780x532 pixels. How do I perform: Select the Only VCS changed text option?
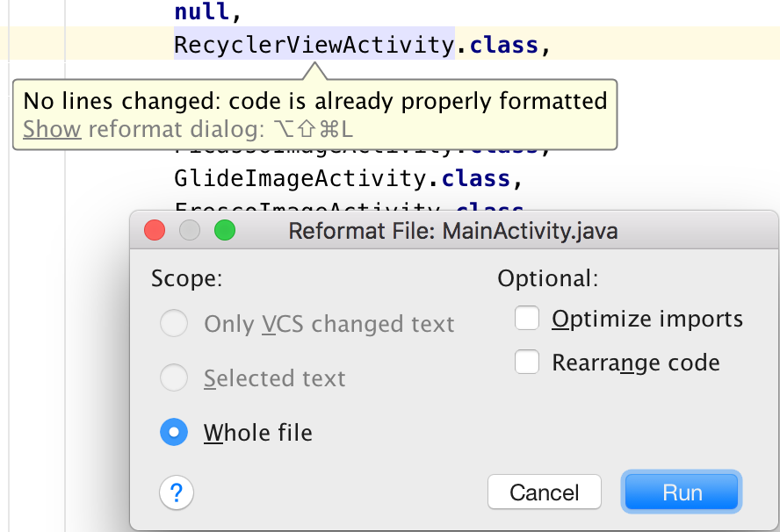point(174,324)
